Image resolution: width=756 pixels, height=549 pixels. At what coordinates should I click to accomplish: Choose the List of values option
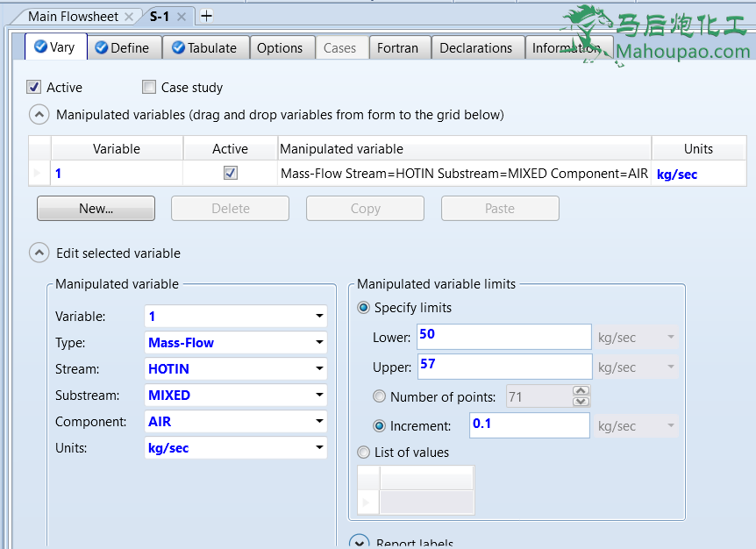[364, 453]
